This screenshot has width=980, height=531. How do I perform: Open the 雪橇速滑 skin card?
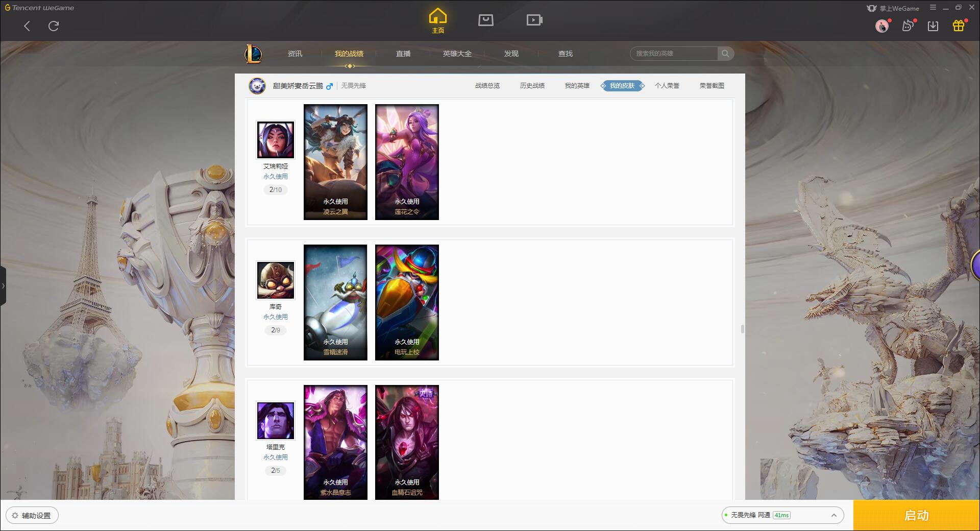335,303
